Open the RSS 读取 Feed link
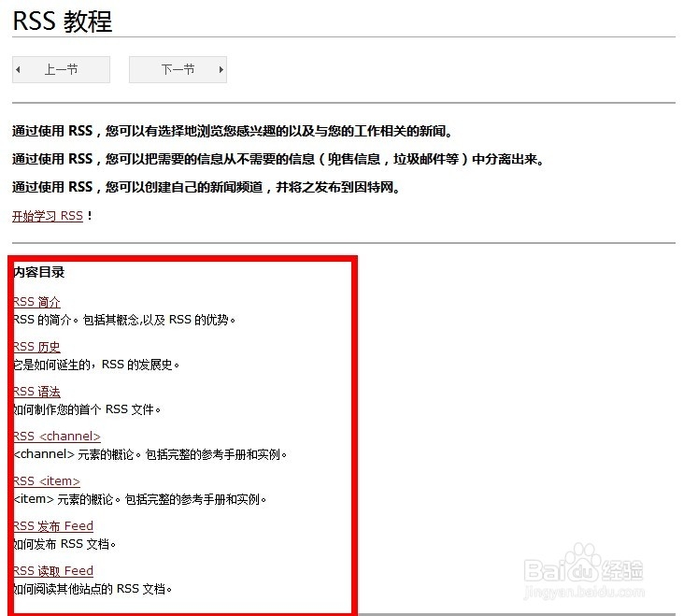 53,571
